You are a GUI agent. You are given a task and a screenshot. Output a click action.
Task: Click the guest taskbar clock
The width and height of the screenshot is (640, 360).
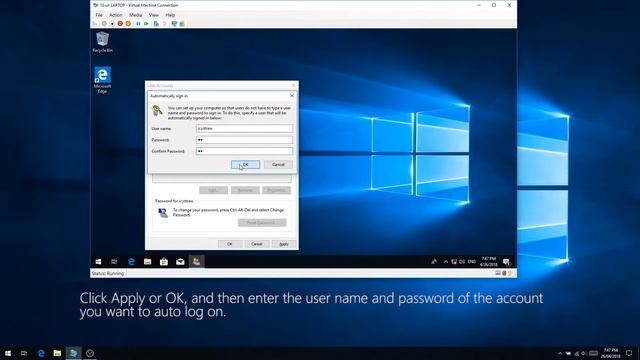[x=489, y=262]
